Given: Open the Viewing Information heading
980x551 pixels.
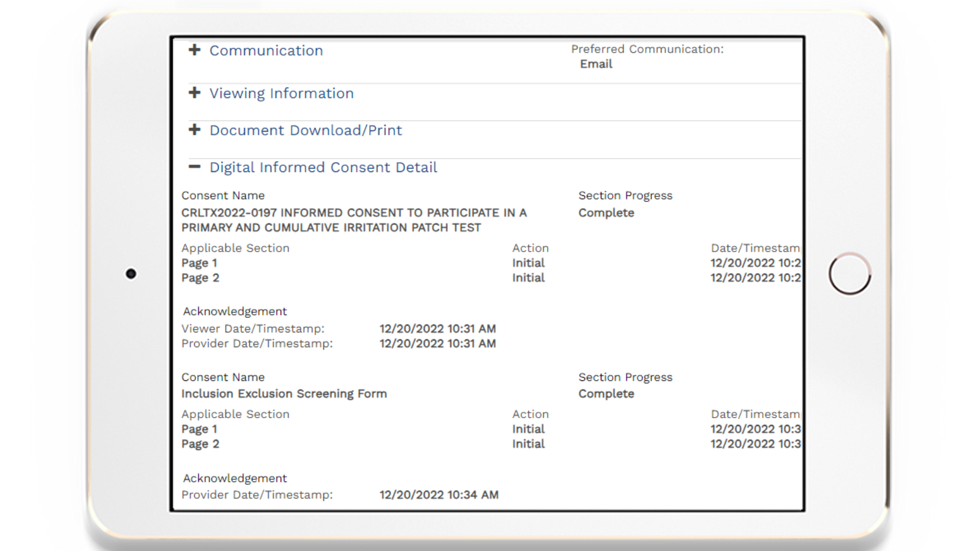Looking at the screenshot, I should (281, 94).
